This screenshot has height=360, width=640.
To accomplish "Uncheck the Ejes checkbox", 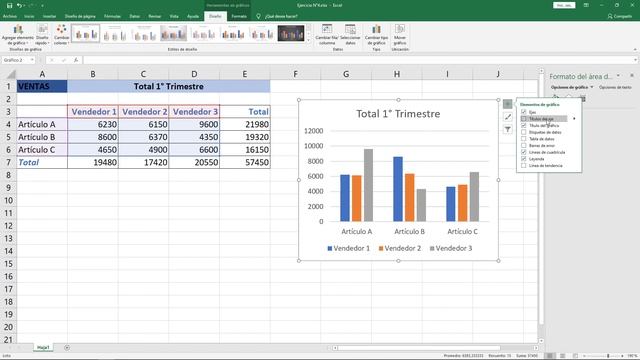I will coord(524,112).
